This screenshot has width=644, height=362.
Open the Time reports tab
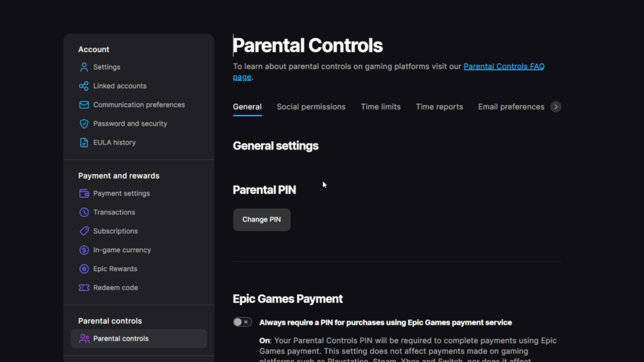point(439,107)
